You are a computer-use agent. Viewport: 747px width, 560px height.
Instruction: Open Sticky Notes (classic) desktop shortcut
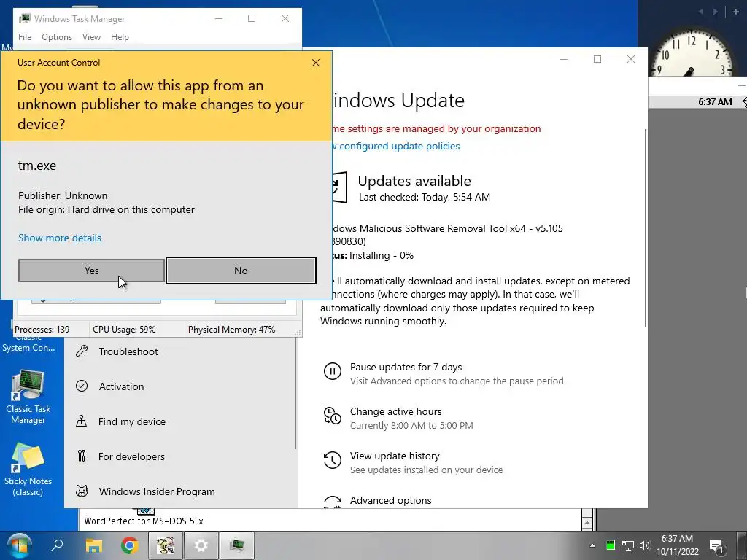pos(28,470)
